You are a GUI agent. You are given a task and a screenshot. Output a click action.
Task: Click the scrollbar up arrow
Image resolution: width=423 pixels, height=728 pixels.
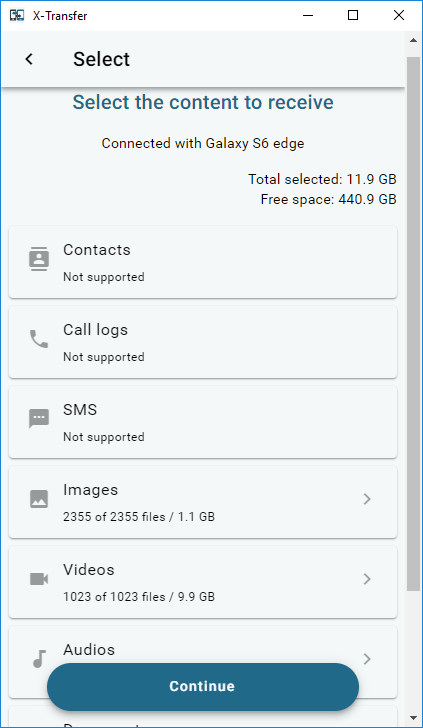(413, 40)
